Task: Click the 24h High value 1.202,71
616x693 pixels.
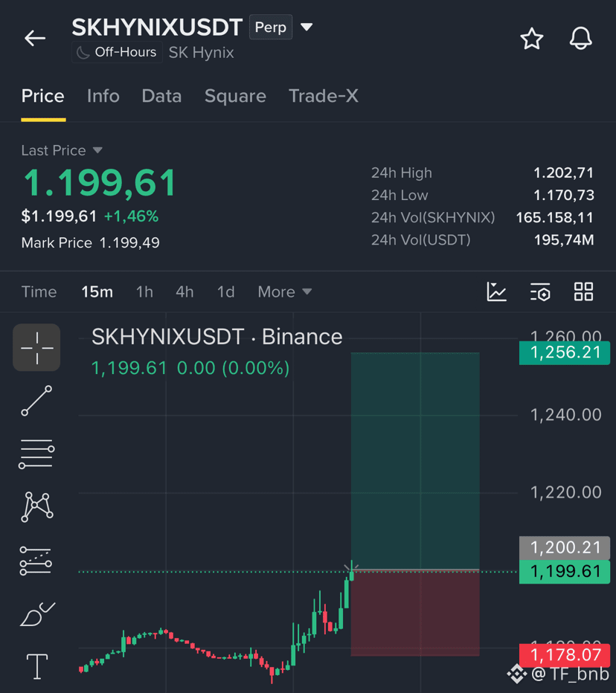Action: pyautogui.click(x=563, y=173)
